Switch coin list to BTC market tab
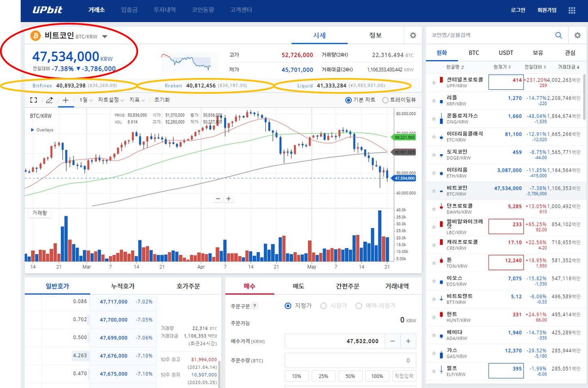Screen dimensions: 588x388 pos(474,53)
